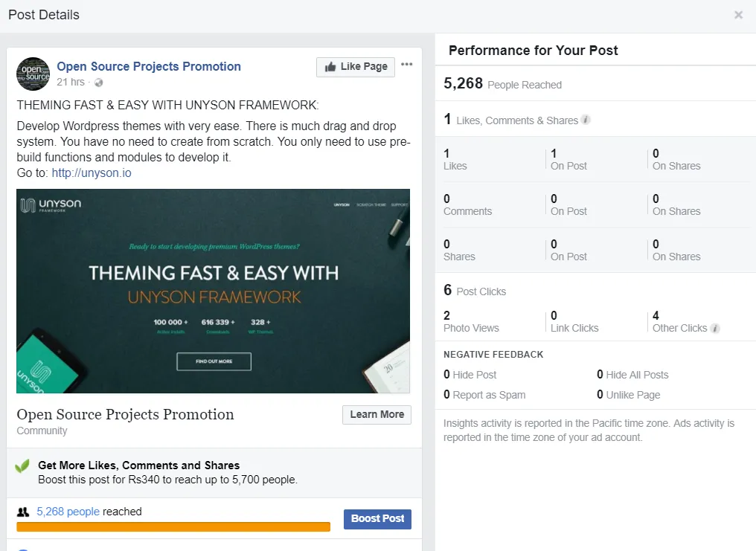Click the Open Source page avatar
756x551 pixels.
pos(33,74)
